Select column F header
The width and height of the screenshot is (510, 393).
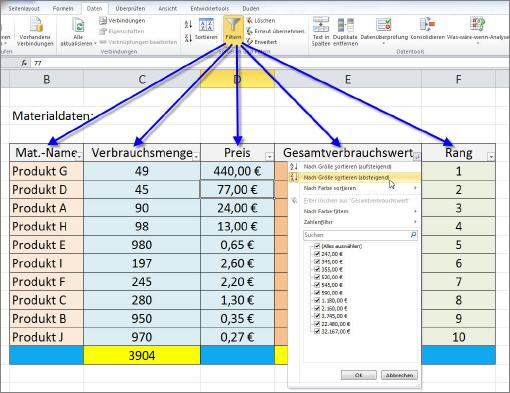coord(459,79)
